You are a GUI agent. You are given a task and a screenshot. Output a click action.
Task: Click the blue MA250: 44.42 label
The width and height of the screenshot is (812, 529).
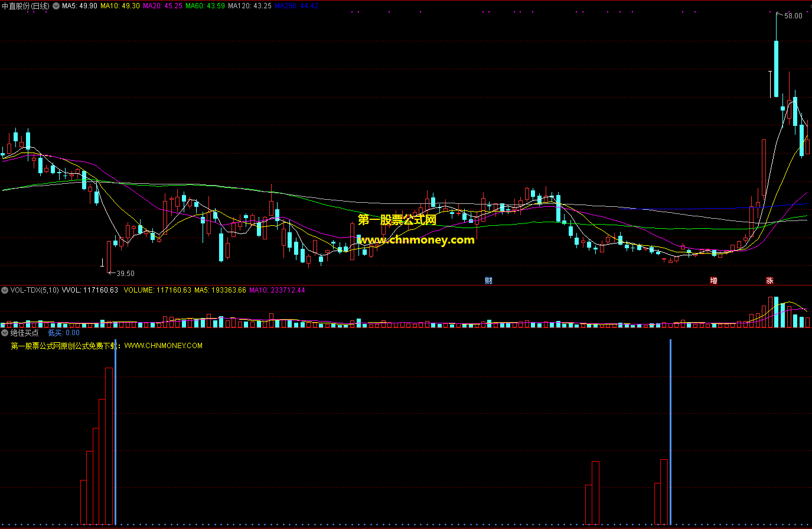pyautogui.click(x=296, y=6)
